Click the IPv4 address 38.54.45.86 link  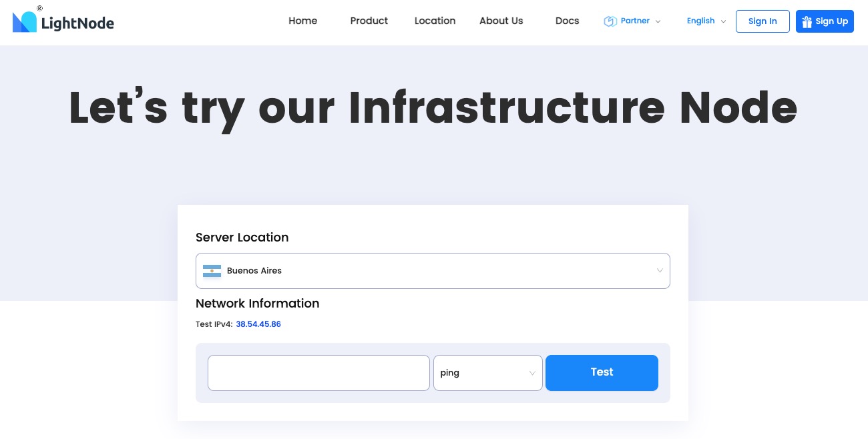(258, 324)
